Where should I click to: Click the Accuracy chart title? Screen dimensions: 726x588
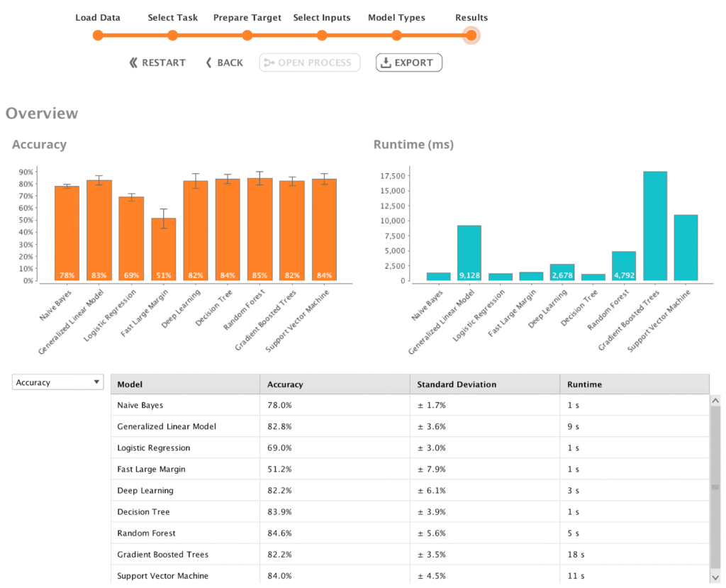tap(40, 145)
